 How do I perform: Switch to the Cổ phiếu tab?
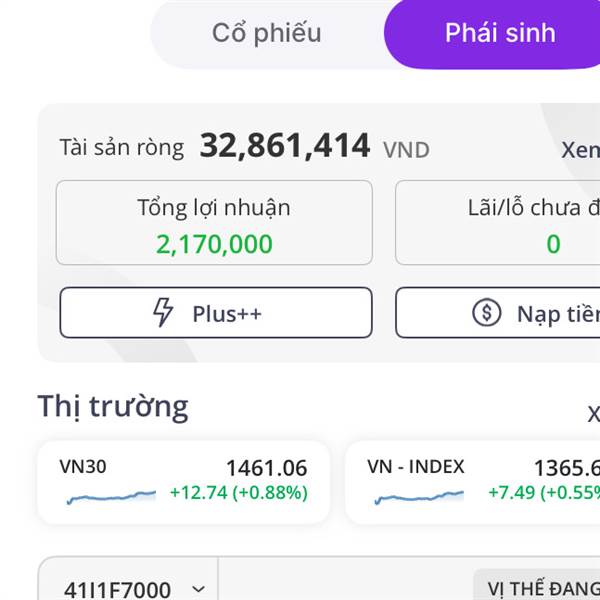(x=267, y=33)
